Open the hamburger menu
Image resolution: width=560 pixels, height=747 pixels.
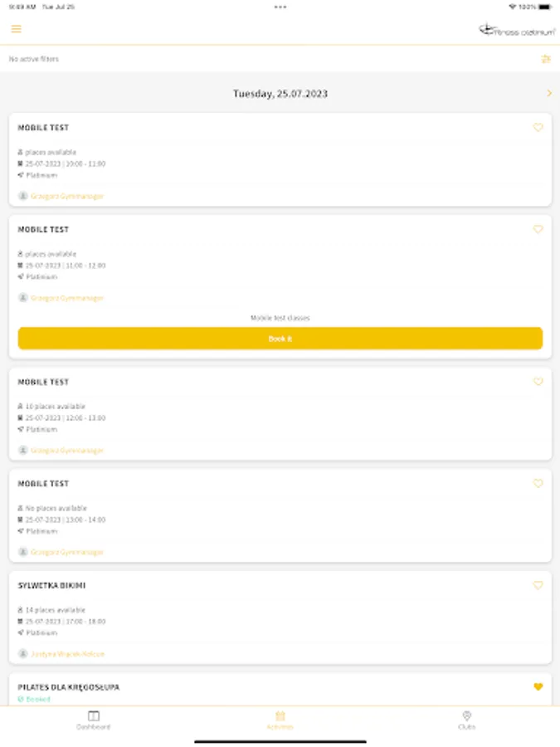point(16,29)
